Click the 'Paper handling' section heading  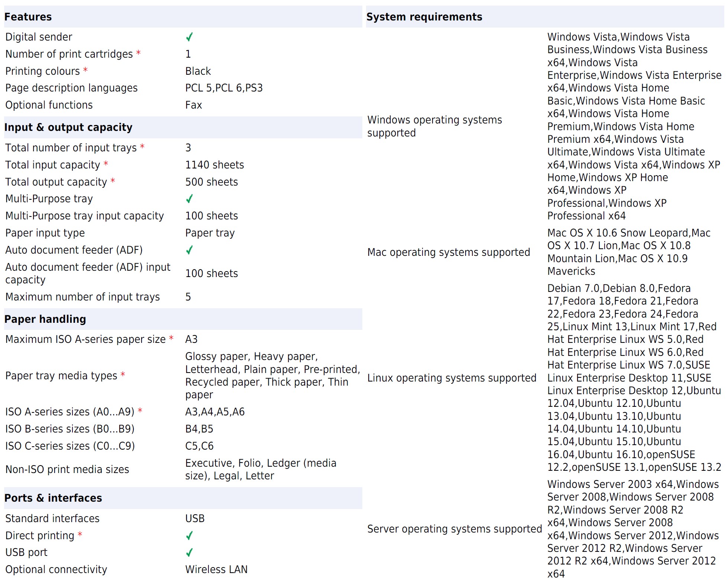45,319
